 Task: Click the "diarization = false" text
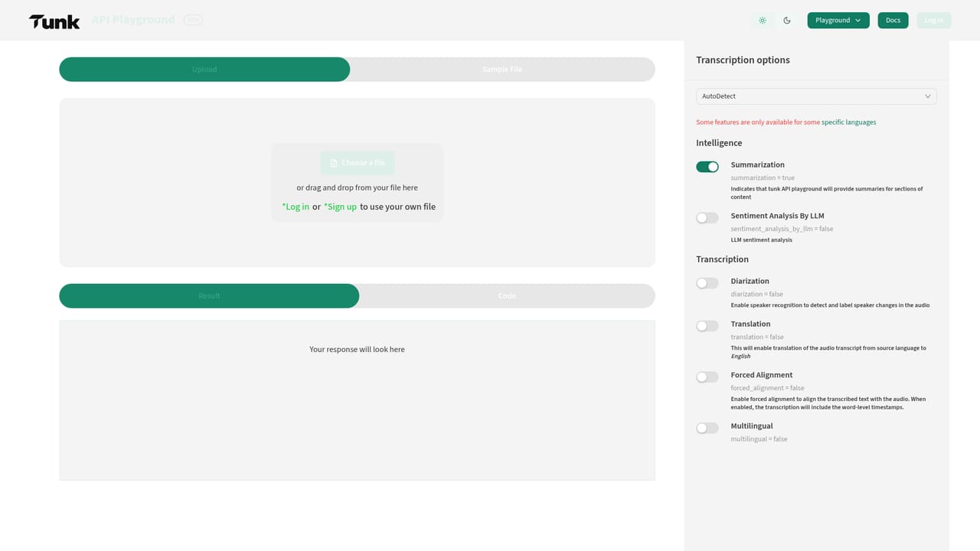757,295
